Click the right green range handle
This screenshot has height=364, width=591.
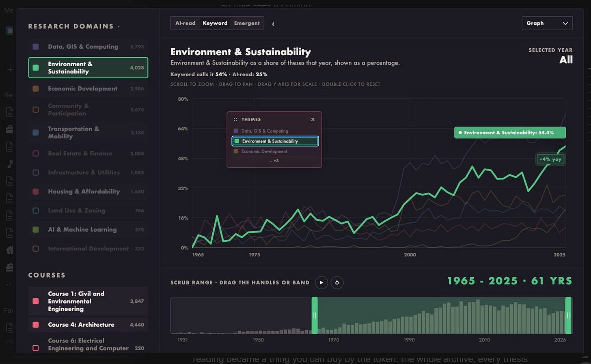point(568,315)
